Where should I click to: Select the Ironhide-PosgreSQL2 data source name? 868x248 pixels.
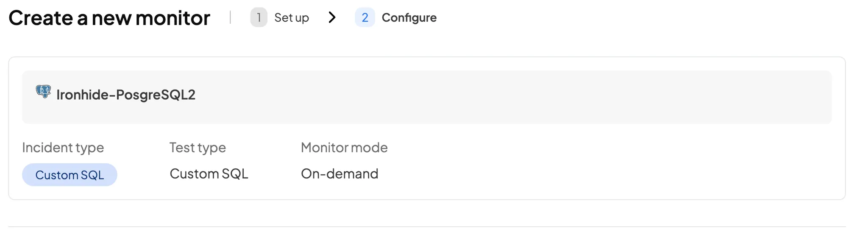click(x=126, y=95)
